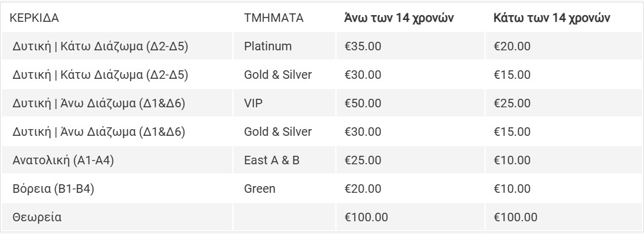Click the East A & B cell
644x234 pixels.
tap(272, 161)
